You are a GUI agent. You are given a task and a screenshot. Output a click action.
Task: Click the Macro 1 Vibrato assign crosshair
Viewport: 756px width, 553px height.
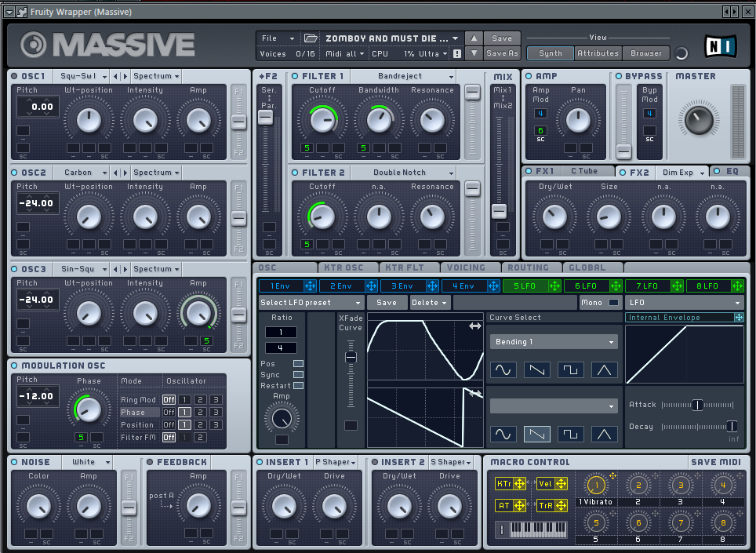click(612, 475)
